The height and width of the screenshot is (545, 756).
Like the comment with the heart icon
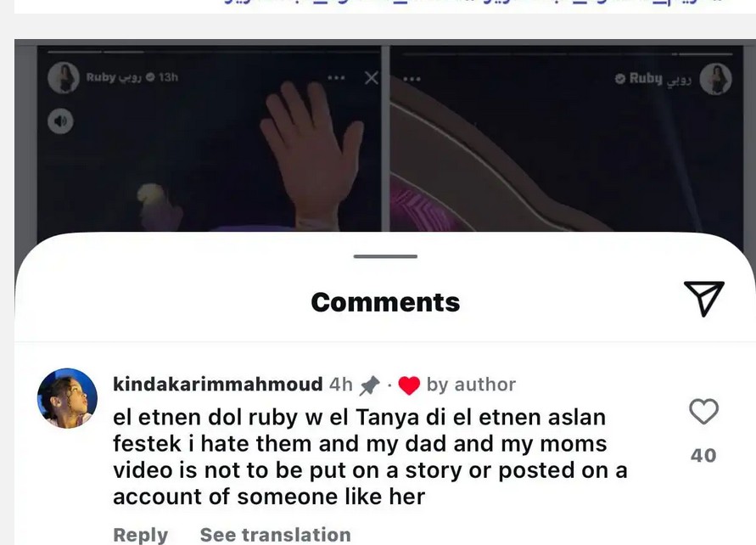[x=703, y=412]
